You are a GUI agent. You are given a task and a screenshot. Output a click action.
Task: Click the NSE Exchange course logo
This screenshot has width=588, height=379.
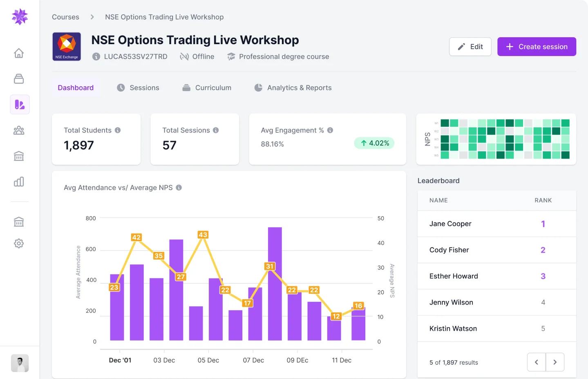click(67, 47)
